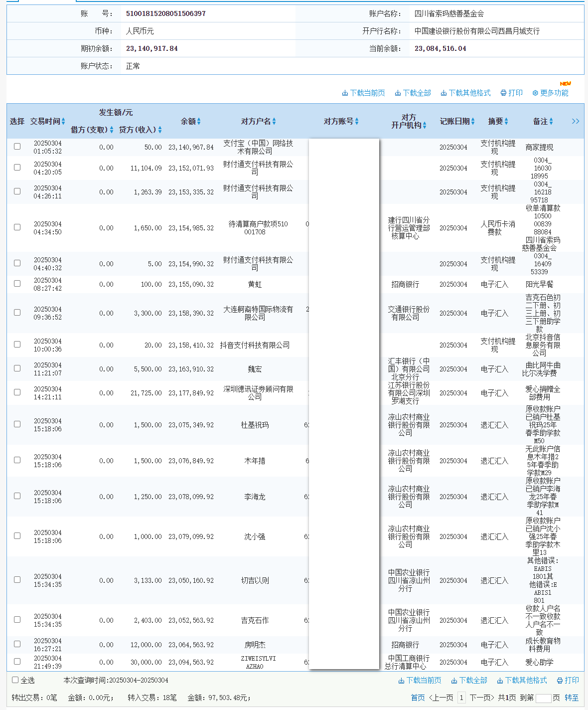Image resolution: width=588 pixels, height=710 pixels.
Task: Click the bottom 打印 print link
Action: [x=568, y=681]
